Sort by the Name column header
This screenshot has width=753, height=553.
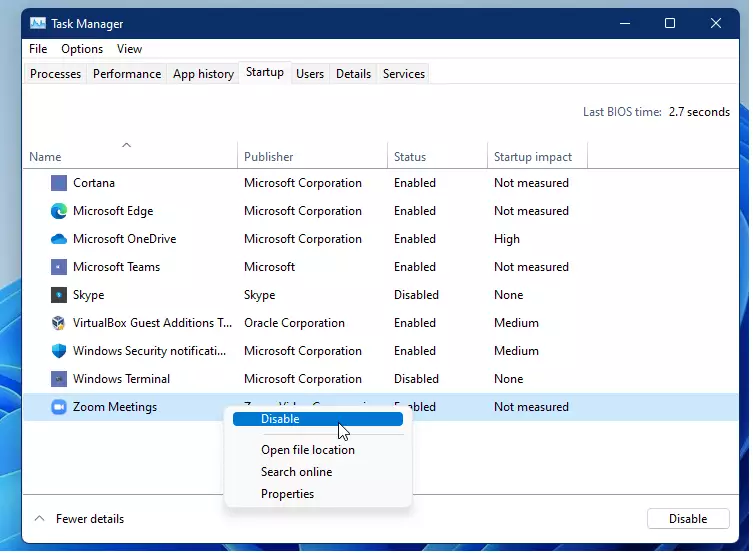click(x=45, y=157)
